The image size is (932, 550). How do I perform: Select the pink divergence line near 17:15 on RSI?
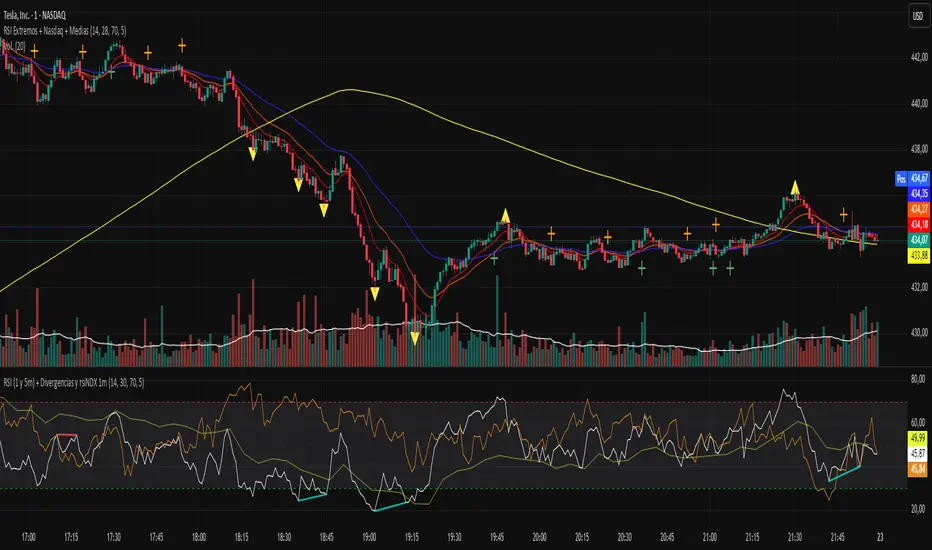tap(67, 436)
